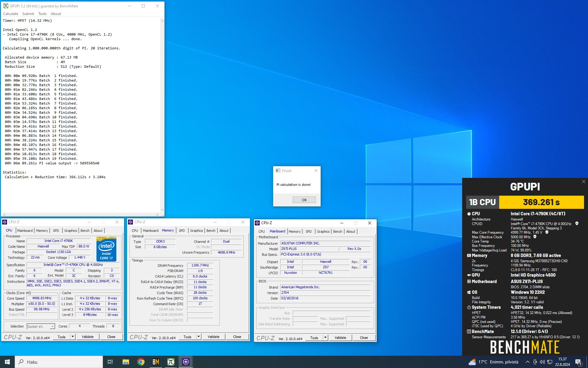Expand Tools dropdown arrow in first CPU-Z window
Screen dimensions: 588x368
click(x=73, y=337)
